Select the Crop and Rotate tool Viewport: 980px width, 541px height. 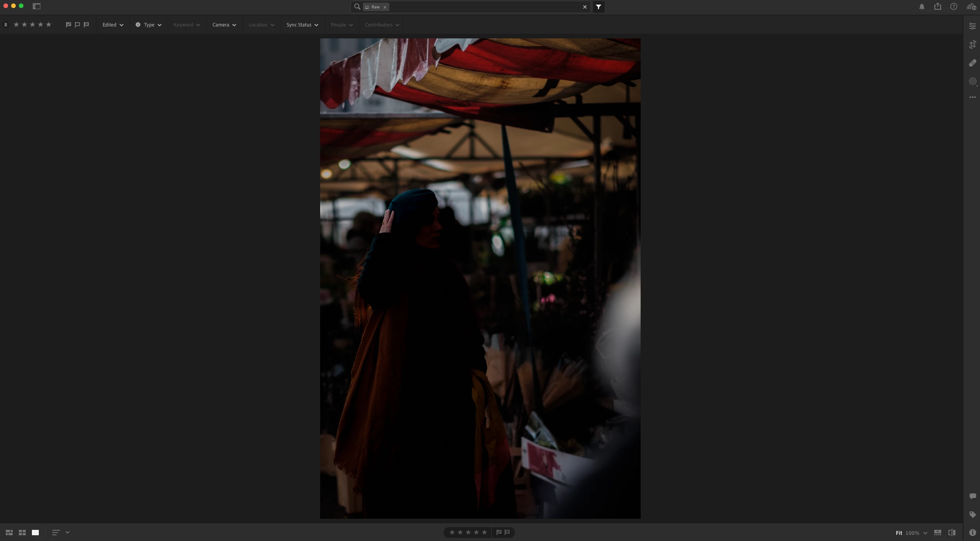coord(972,45)
